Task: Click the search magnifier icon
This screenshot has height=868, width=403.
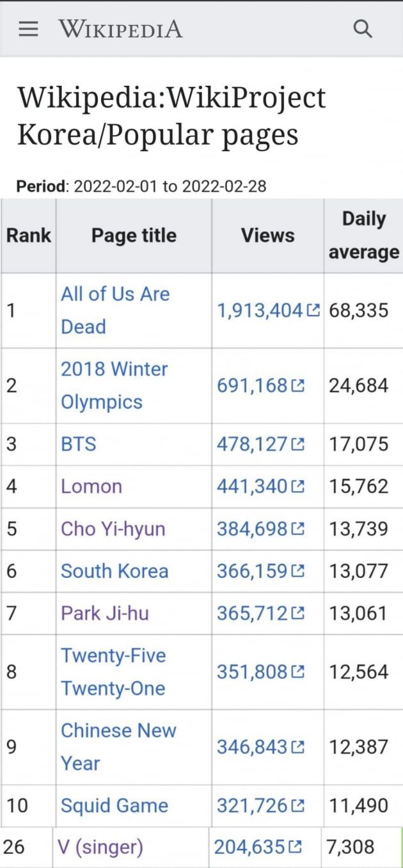Action: pyautogui.click(x=363, y=29)
